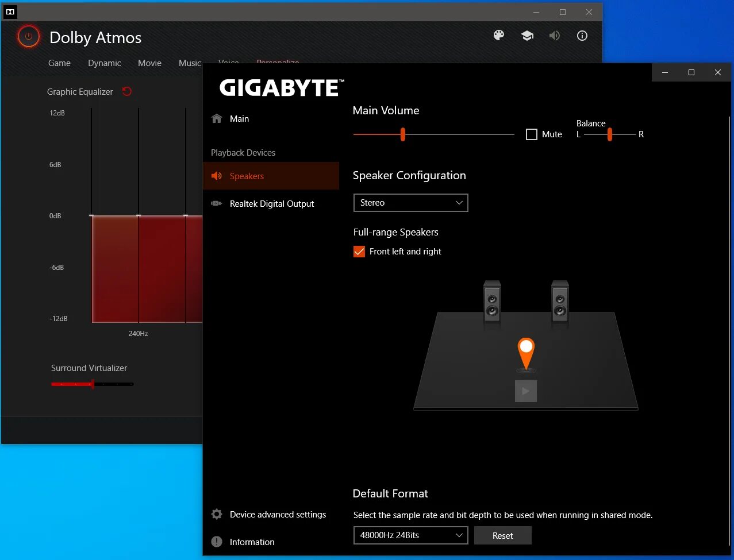The width and height of the screenshot is (734, 560).
Task: Switch to the Music profile tab
Action: tap(190, 63)
